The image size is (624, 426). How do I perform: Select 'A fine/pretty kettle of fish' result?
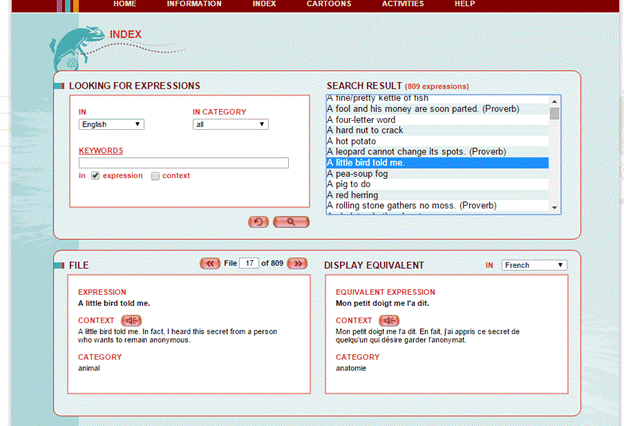(437, 99)
